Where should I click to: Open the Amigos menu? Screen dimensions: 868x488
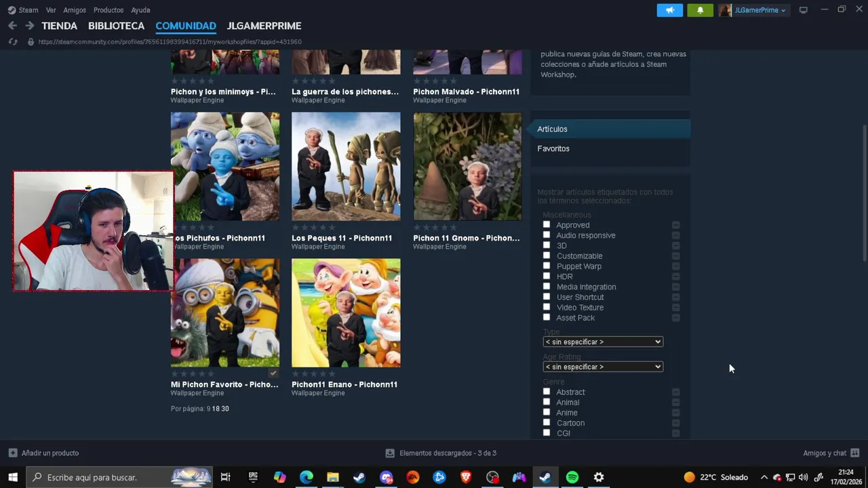coord(75,10)
